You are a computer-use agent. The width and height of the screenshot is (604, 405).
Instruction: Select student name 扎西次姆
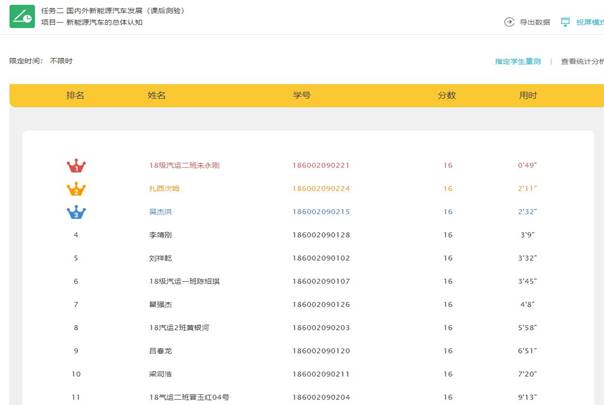pyautogui.click(x=164, y=188)
